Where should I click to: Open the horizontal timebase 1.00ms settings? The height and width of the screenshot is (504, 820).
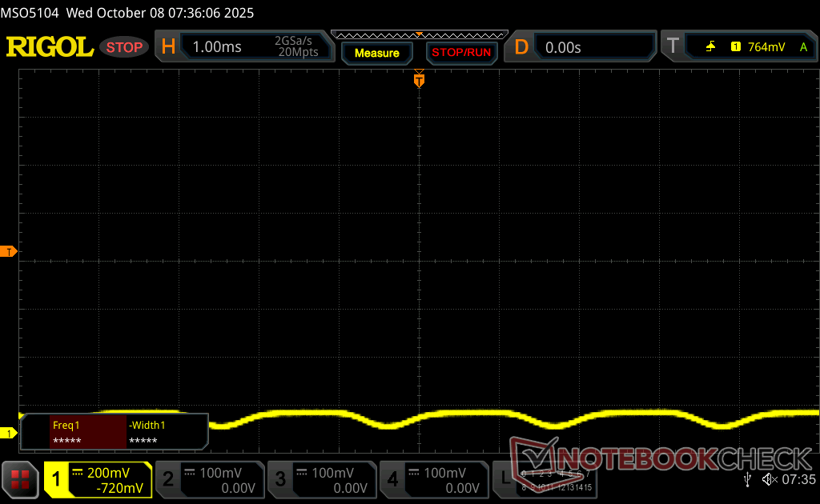pos(240,47)
